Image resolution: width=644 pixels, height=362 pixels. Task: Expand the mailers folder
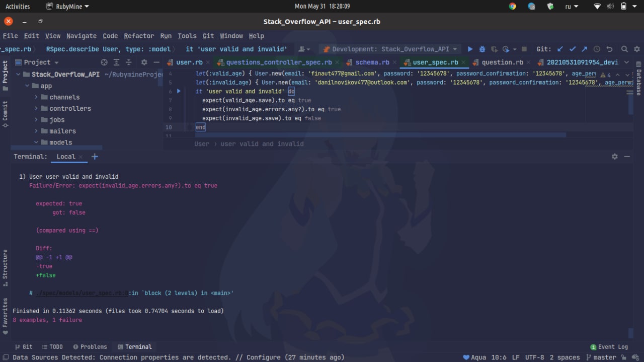coord(36,131)
